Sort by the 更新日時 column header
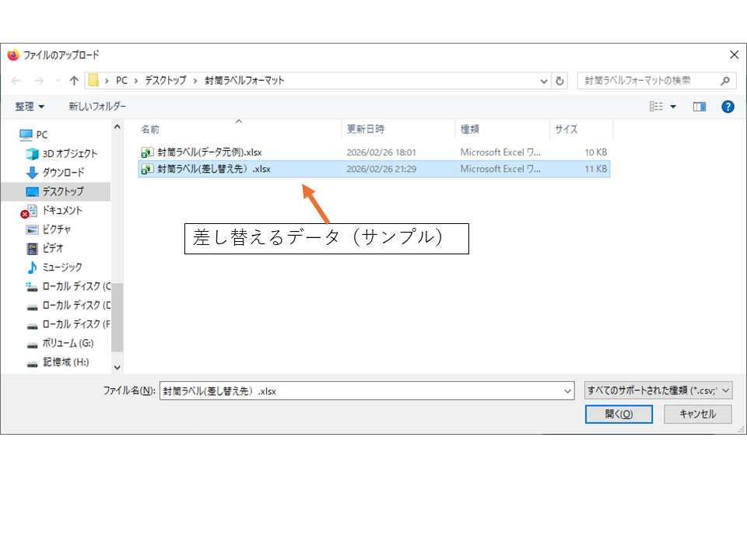 [366, 129]
